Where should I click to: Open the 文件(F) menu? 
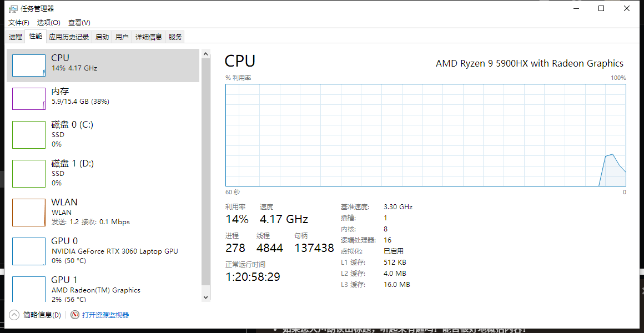click(x=19, y=23)
